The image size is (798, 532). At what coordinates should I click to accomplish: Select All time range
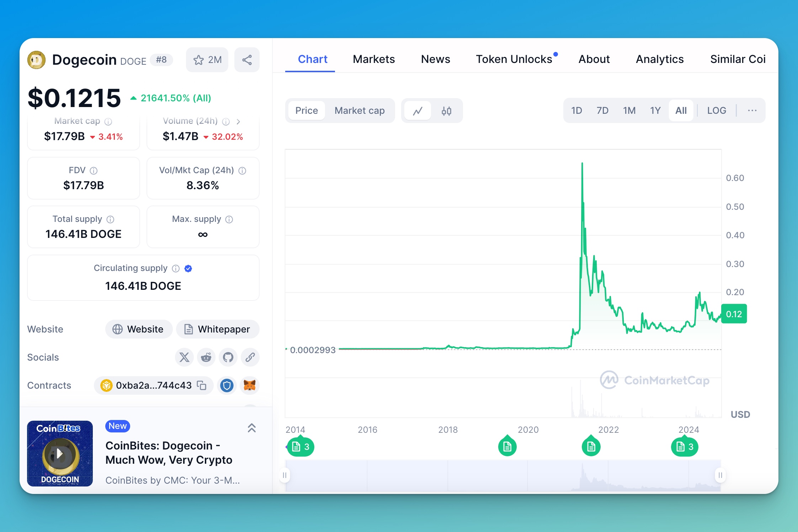coord(681,111)
